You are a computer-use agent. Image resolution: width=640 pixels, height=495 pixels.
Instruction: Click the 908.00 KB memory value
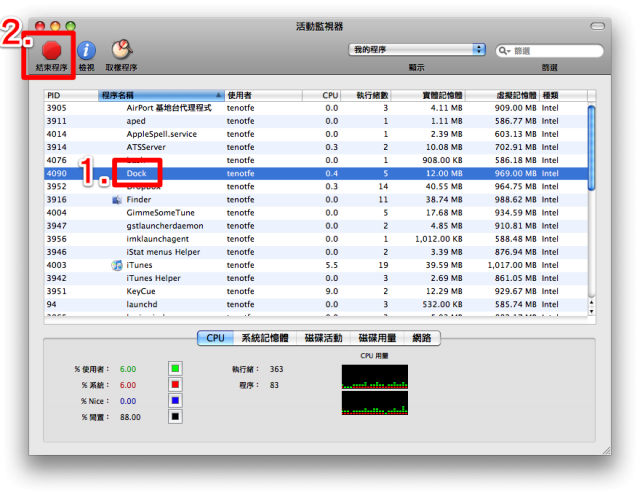point(442,160)
